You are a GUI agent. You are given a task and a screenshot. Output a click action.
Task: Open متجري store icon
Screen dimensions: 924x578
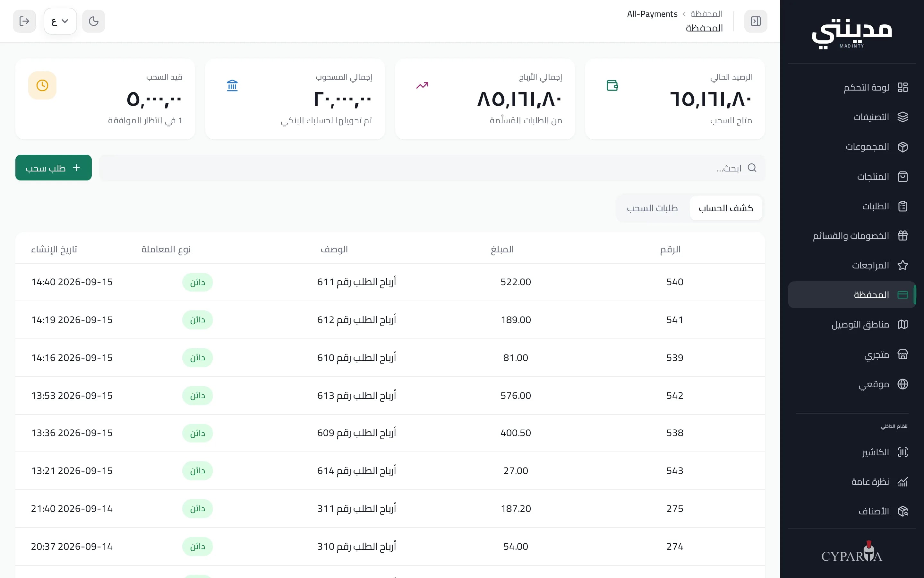(903, 355)
